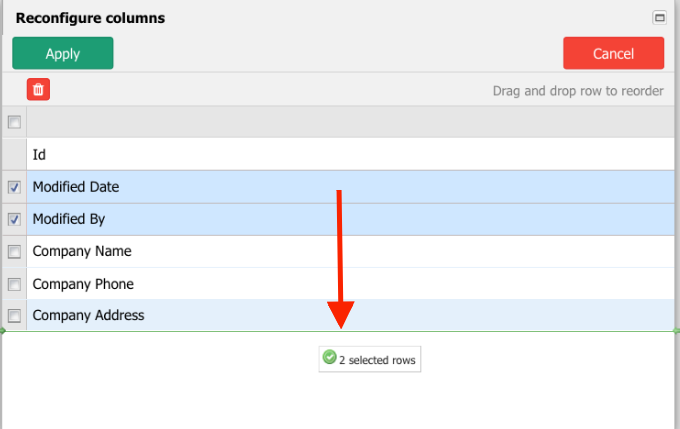The height and width of the screenshot is (429, 680).
Task: Select the Company Address row
Action: click(88, 316)
